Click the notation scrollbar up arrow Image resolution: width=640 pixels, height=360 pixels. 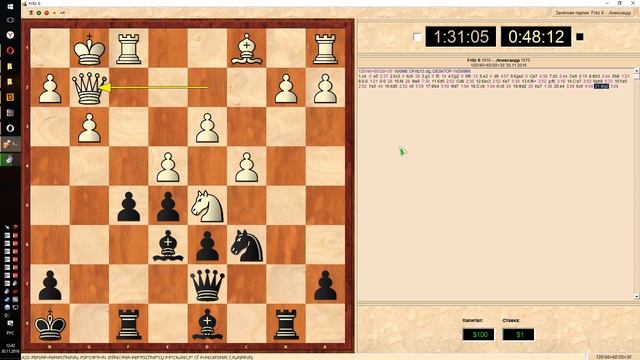[x=636, y=71]
